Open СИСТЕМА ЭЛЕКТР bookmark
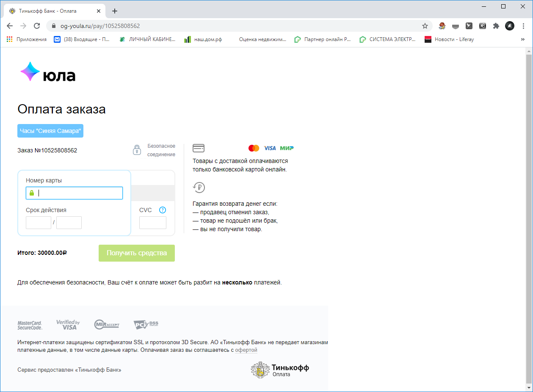Viewport: 533px width, 392px height. click(388, 39)
